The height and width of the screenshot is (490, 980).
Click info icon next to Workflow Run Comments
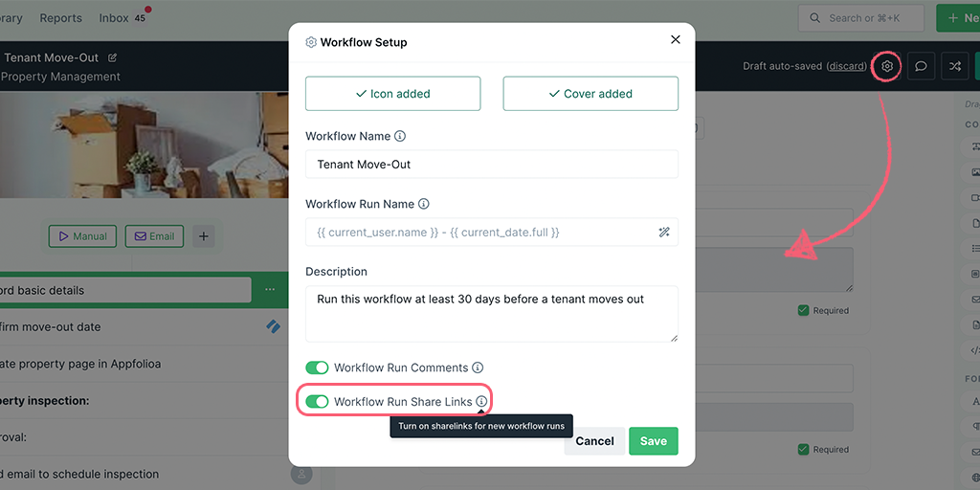click(478, 367)
